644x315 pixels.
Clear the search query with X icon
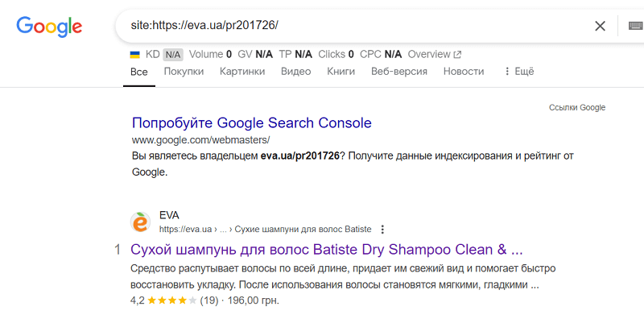click(x=600, y=27)
